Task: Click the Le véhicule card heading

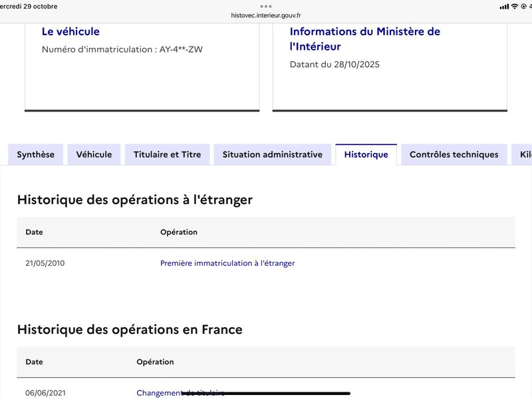Action: click(70, 31)
